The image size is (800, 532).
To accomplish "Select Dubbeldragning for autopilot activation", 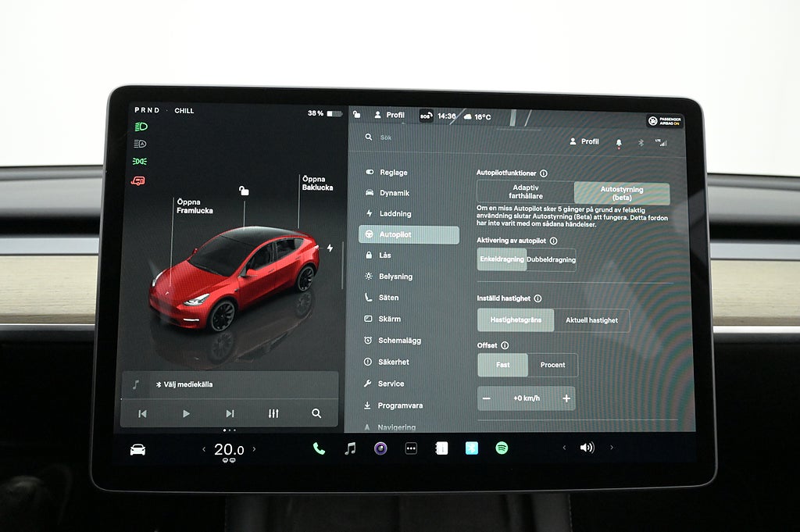I will point(551,259).
